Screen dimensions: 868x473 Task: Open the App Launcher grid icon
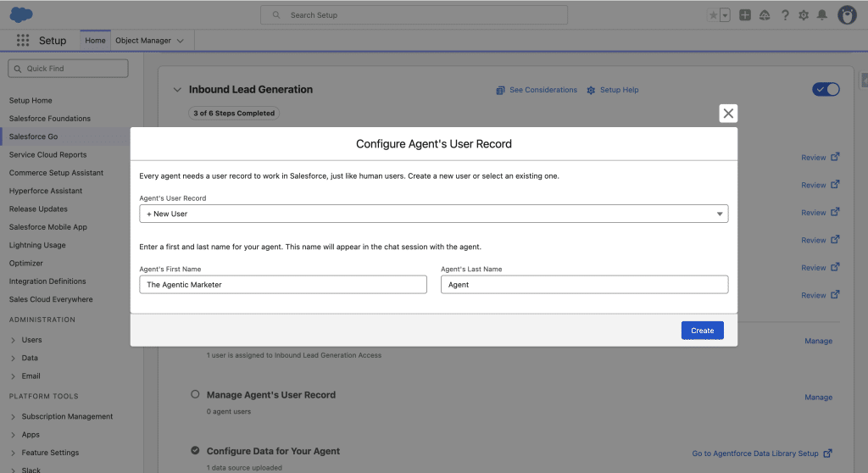(x=23, y=41)
